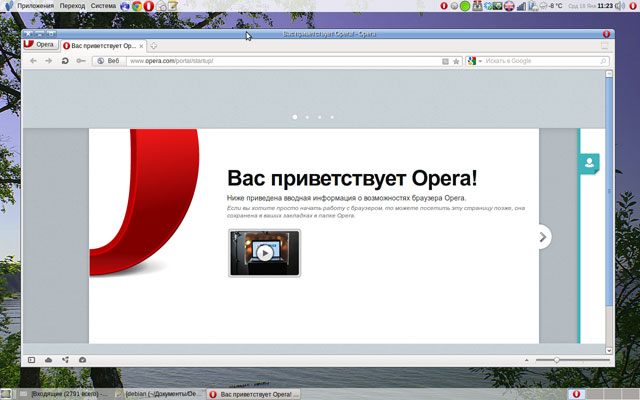Launch Chrome from the top panel
640x400 pixels.
pyautogui.click(x=137, y=6)
